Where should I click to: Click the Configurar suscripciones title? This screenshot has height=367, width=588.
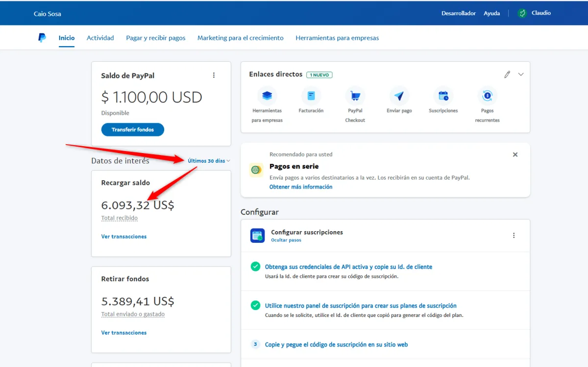coord(307,232)
